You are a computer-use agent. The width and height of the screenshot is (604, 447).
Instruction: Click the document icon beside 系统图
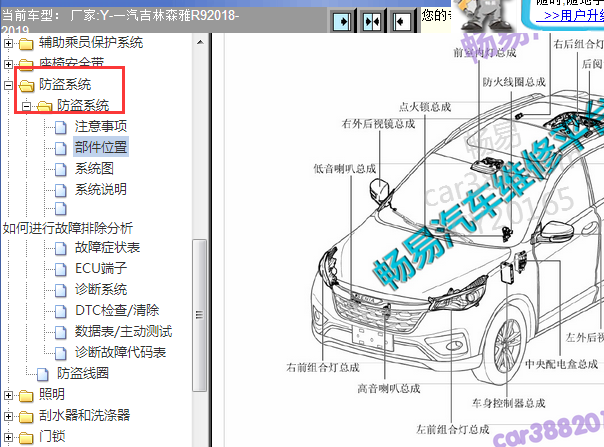tap(60, 169)
